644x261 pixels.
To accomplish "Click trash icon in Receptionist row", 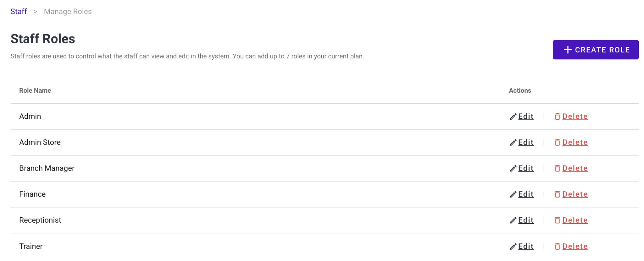I will click(x=557, y=220).
